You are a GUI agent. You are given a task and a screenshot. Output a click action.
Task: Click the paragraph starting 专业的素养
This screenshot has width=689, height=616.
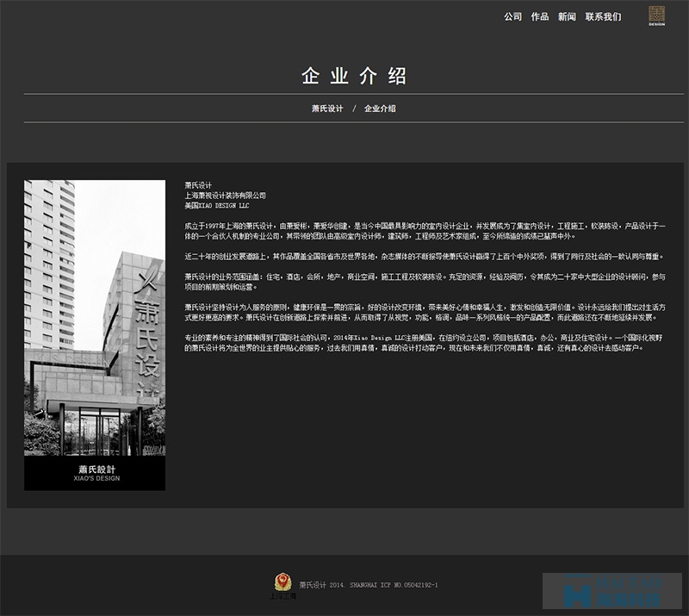(x=423, y=343)
